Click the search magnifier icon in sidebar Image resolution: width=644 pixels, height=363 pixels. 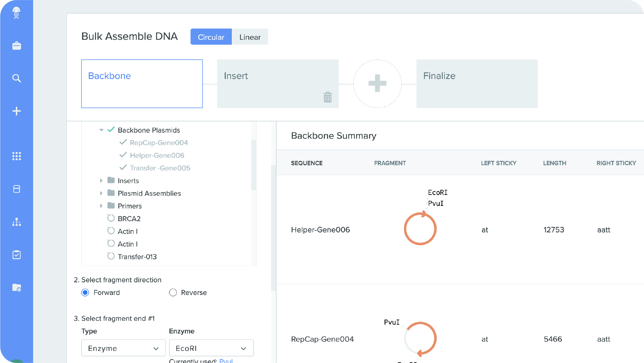(x=16, y=78)
